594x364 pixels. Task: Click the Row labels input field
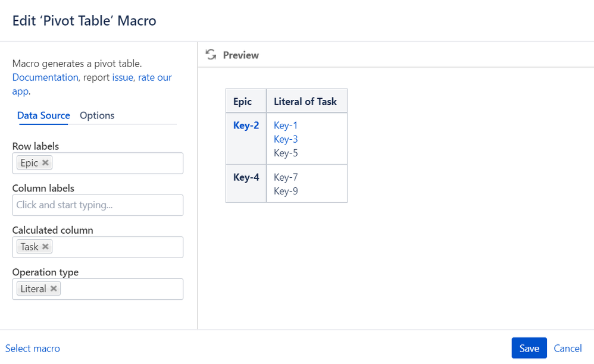click(x=116, y=163)
